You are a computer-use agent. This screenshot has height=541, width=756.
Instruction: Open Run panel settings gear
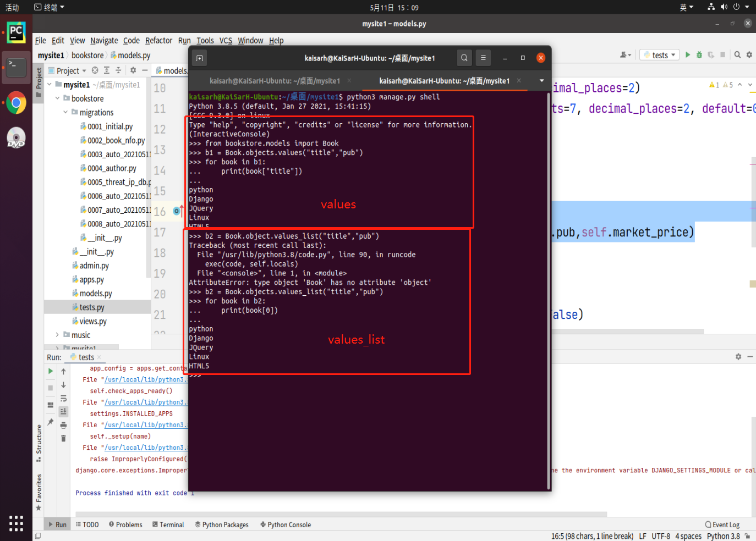pos(738,357)
